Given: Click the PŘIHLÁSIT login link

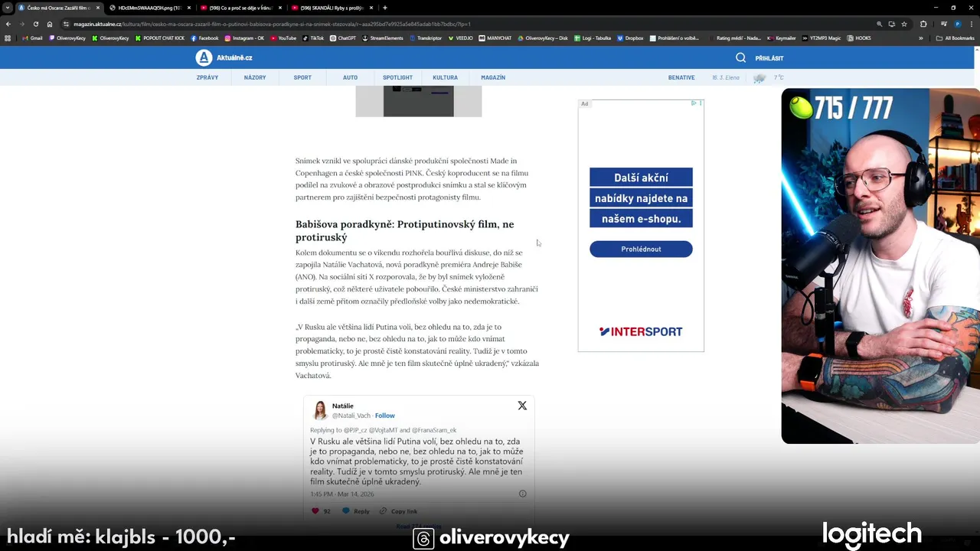Looking at the screenshot, I should tap(769, 58).
